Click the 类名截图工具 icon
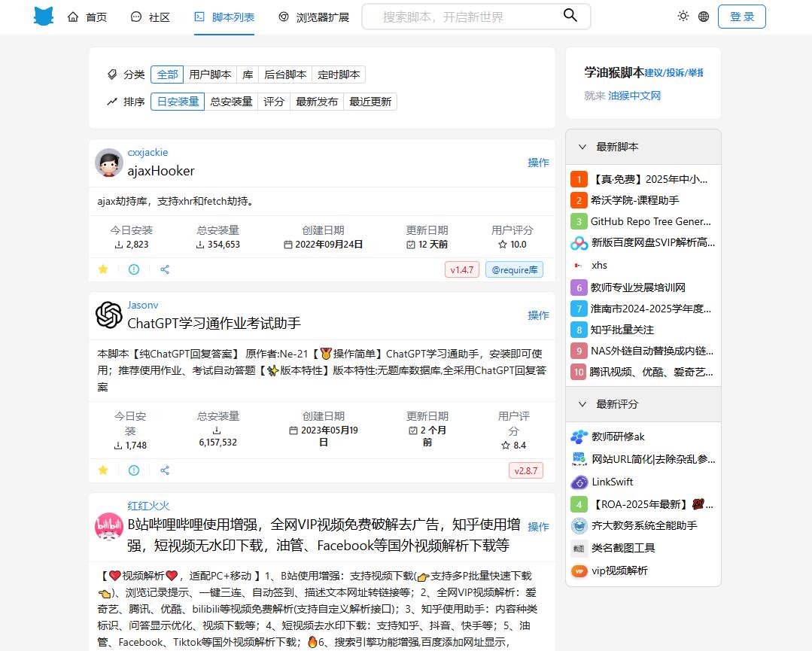The height and width of the screenshot is (651, 812). click(x=579, y=548)
